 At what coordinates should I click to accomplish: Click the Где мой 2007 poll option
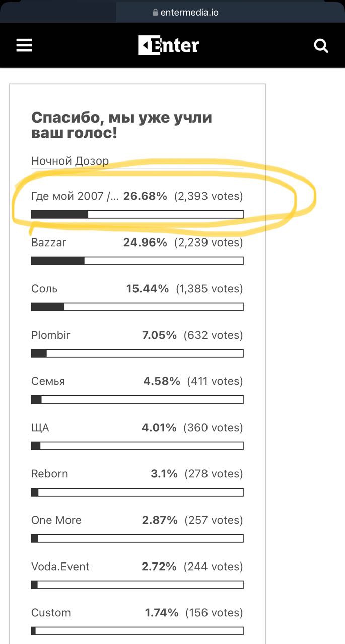pos(75,196)
